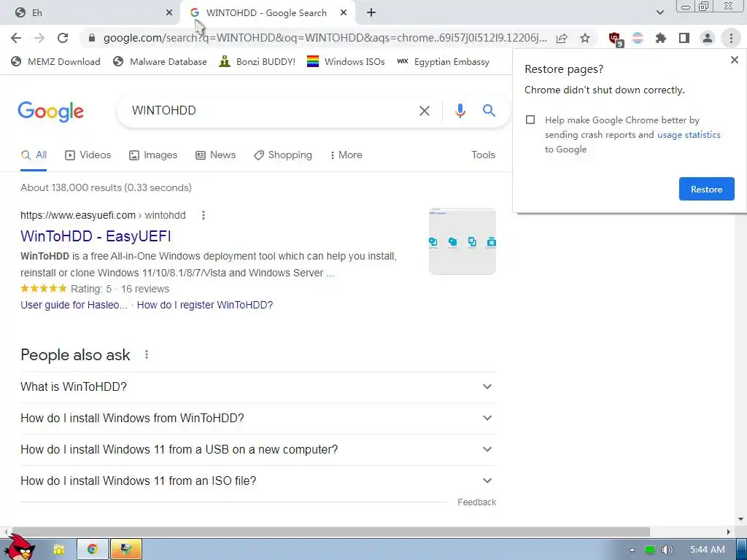Open Malware Database bookmark
The width and height of the screenshot is (747, 560).
pos(160,62)
